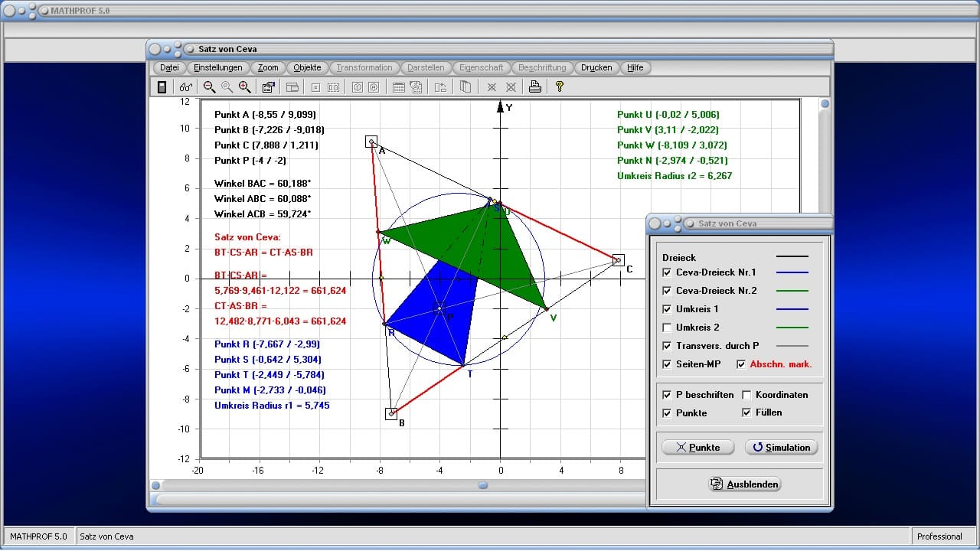Click the 'Satz von Ceva' status bar entry
This screenshot has width=980, height=551.
107,536
